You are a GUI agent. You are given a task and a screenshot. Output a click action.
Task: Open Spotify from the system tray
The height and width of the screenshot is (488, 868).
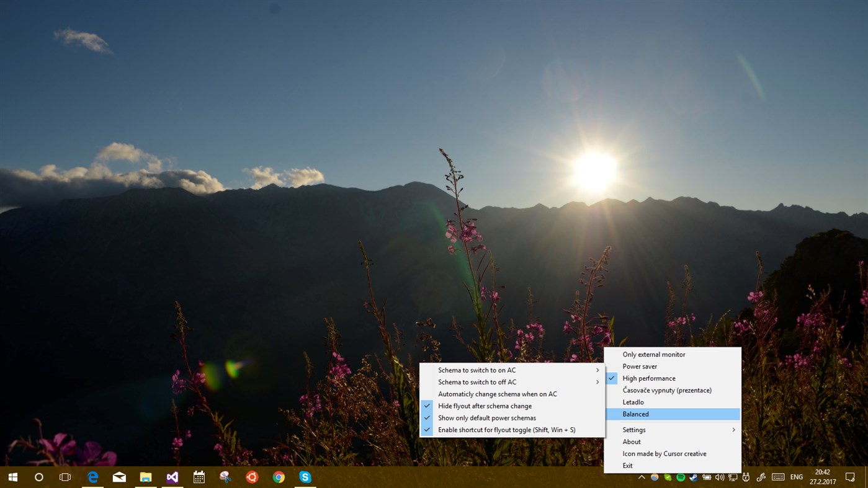(681, 477)
